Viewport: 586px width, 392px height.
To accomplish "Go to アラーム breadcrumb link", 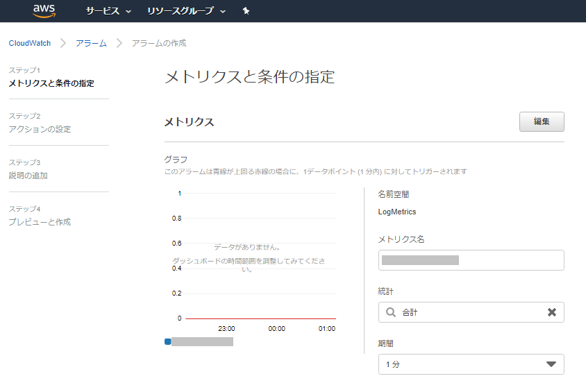I will point(91,43).
